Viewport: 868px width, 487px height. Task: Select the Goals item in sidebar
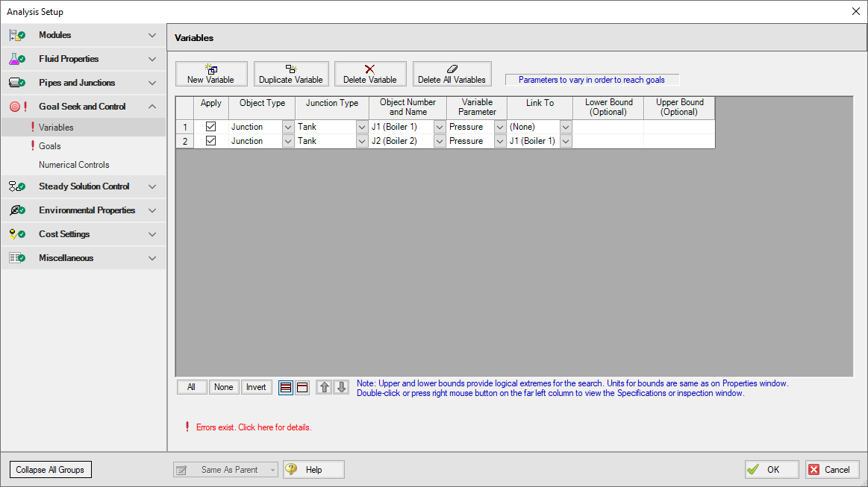click(50, 146)
